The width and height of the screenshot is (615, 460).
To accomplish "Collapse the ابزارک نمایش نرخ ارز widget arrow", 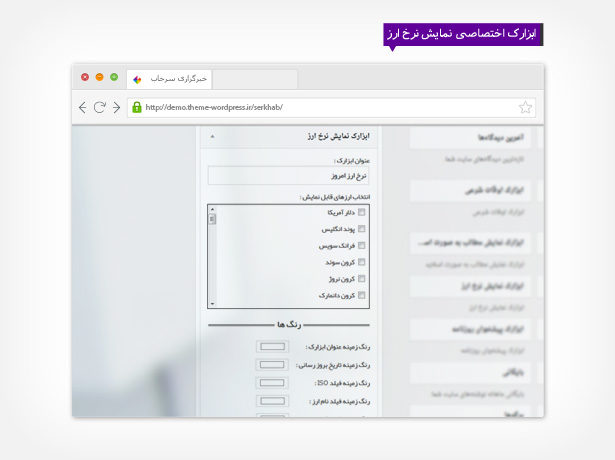I will point(212,135).
